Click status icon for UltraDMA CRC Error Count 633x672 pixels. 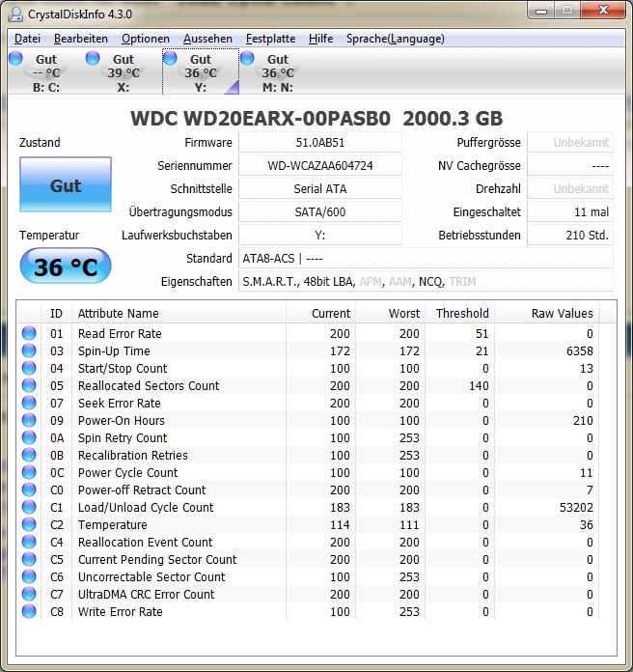tap(29, 594)
